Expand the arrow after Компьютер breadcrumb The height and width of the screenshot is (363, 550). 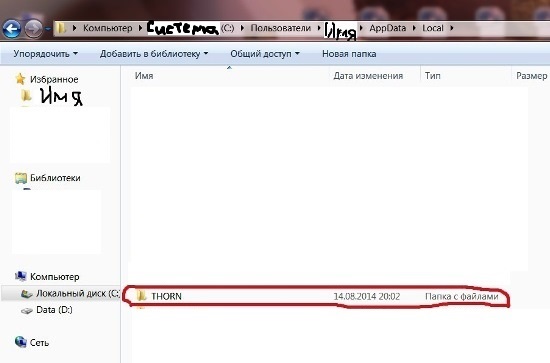click(141, 28)
